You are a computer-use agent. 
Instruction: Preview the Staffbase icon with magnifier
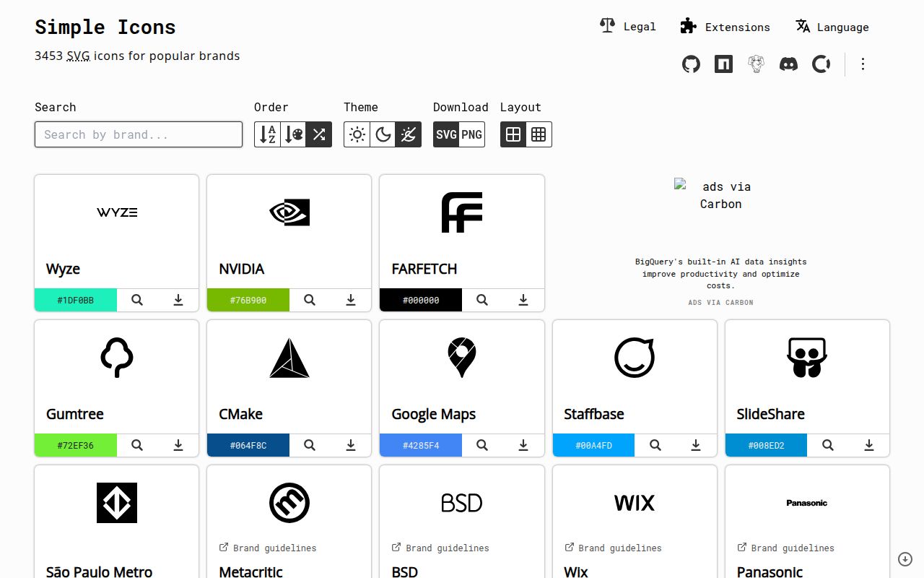tap(655, 445)
